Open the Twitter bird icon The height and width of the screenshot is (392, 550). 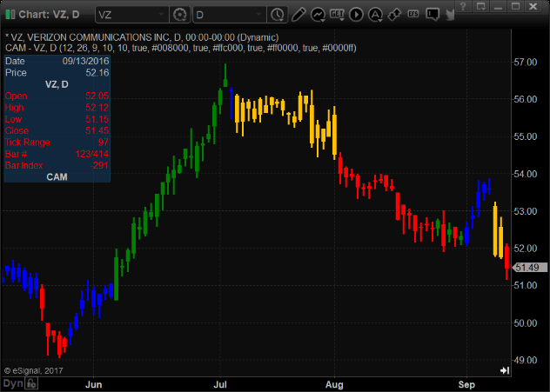click(x=450, y=15)
